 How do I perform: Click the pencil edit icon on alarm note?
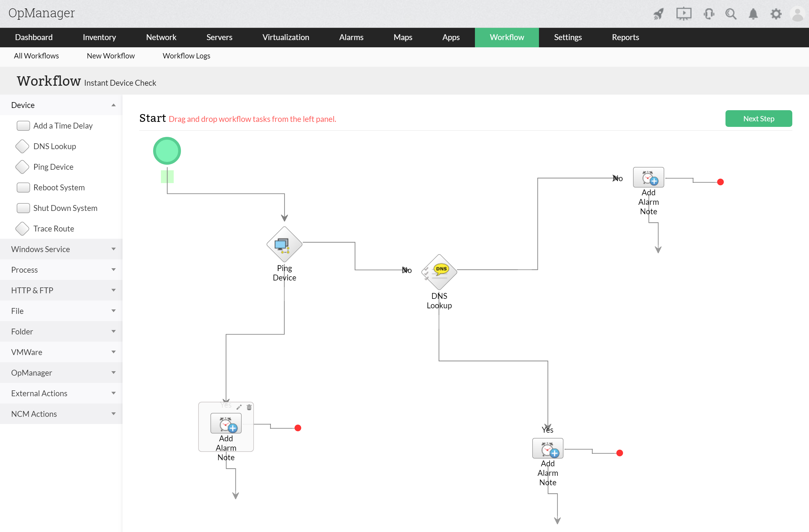coord(239,407)
